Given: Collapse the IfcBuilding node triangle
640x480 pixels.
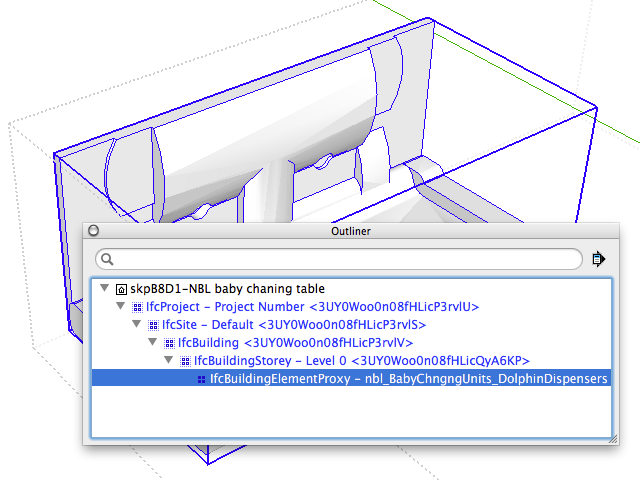Looking at the screenshot, I should coord(153,342).
